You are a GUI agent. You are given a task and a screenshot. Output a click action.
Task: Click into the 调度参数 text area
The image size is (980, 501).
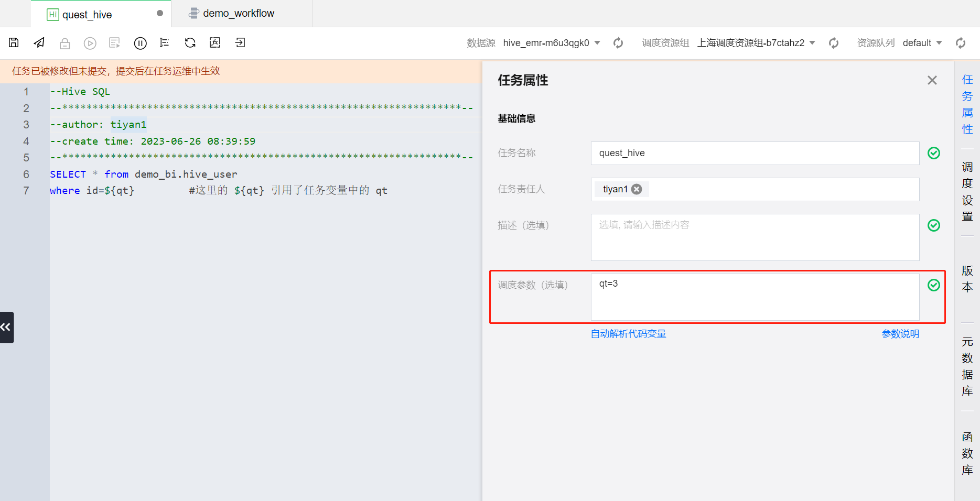pos(755,297)
